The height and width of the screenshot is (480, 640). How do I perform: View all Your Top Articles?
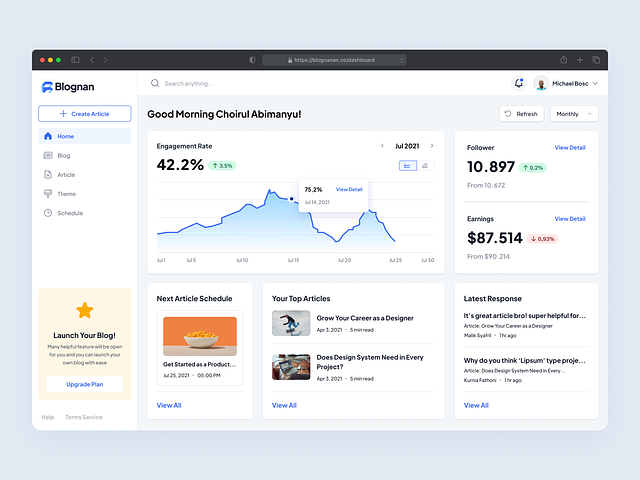pyautogui.click(x=284, y=405)
